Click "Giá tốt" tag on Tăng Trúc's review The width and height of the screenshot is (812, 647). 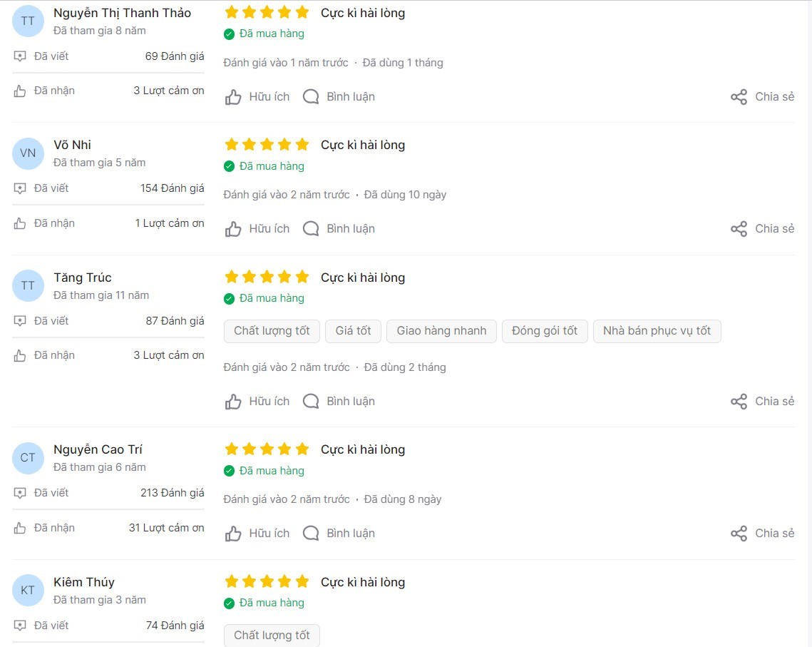354,331
